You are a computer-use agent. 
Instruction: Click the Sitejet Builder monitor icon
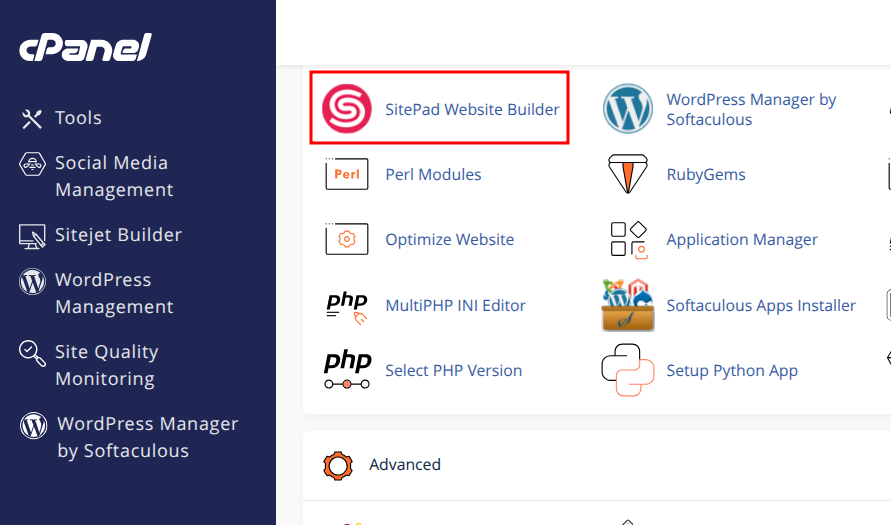pos(32,236)
